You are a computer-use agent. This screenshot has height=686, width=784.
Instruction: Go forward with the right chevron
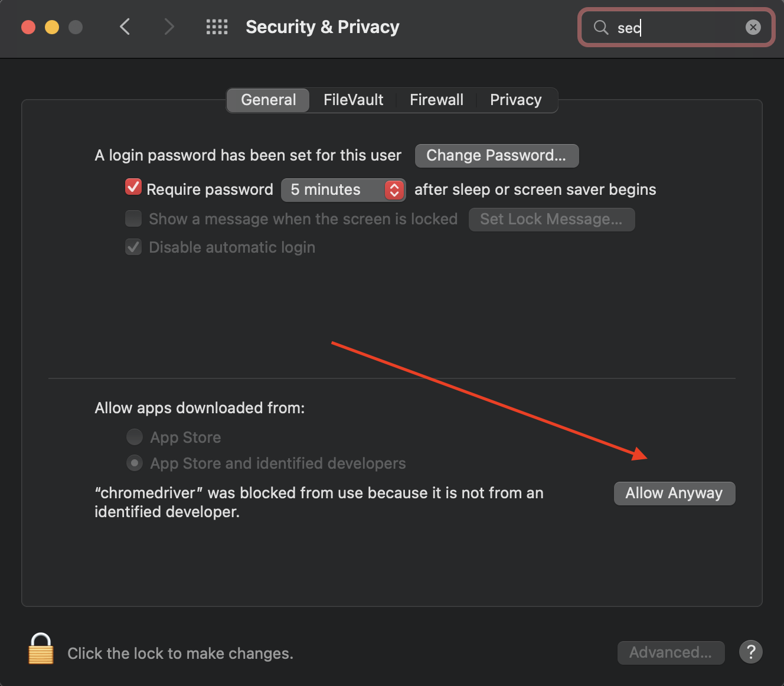[x=169, y=27]
